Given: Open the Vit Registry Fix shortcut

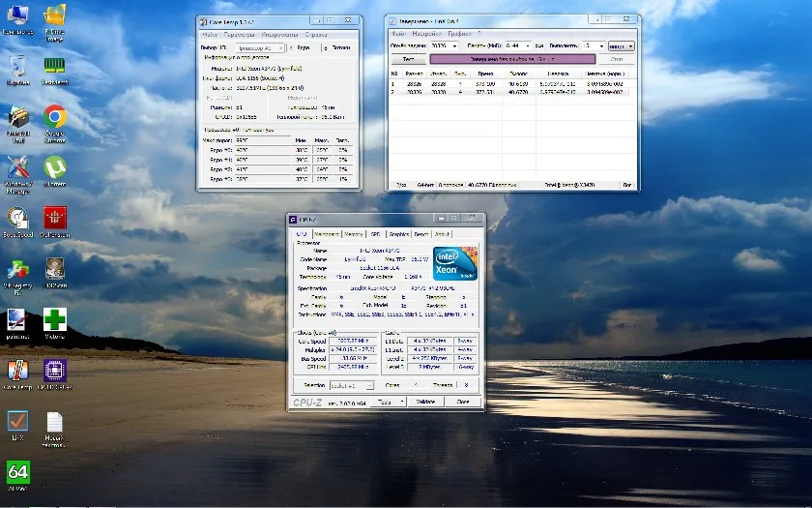Looking at the screenshot, I should pyautogui.click(x=17, y=278).
